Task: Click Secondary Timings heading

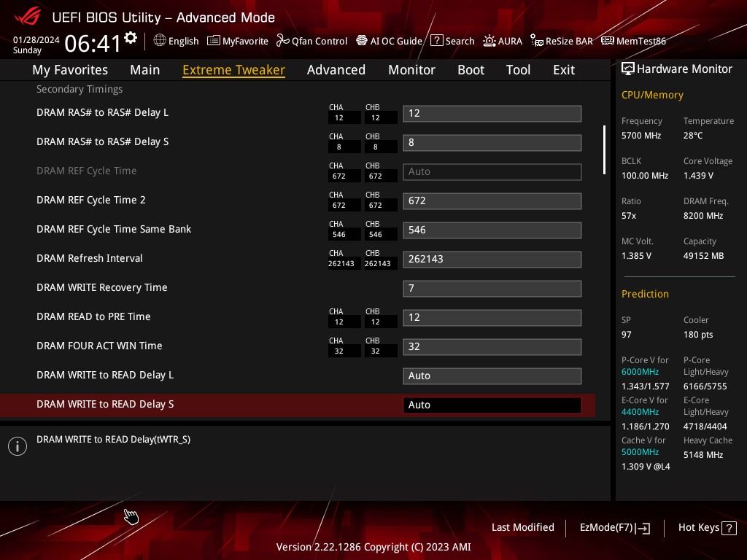Action: (80, 89)
